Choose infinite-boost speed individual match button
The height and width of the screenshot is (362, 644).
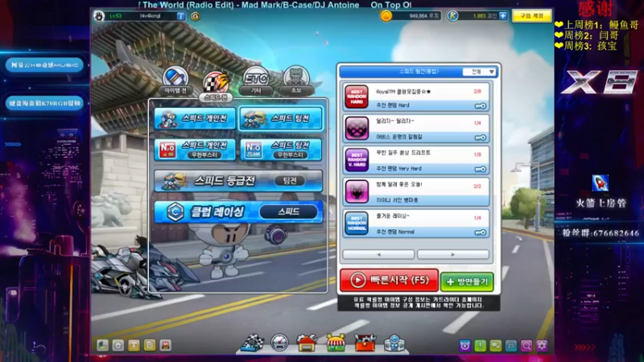click(x=195, y=150)
